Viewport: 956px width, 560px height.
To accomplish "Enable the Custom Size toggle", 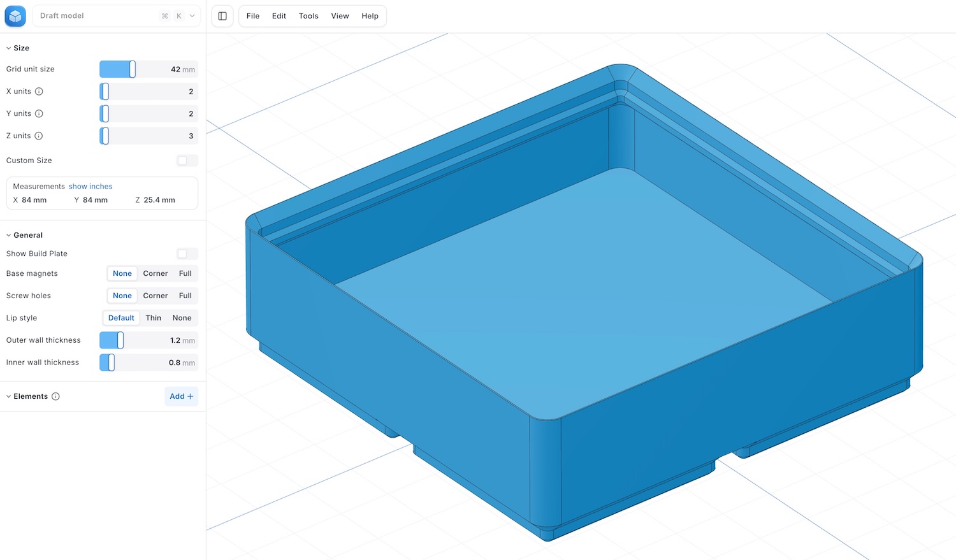I will (x=187, y=161).
